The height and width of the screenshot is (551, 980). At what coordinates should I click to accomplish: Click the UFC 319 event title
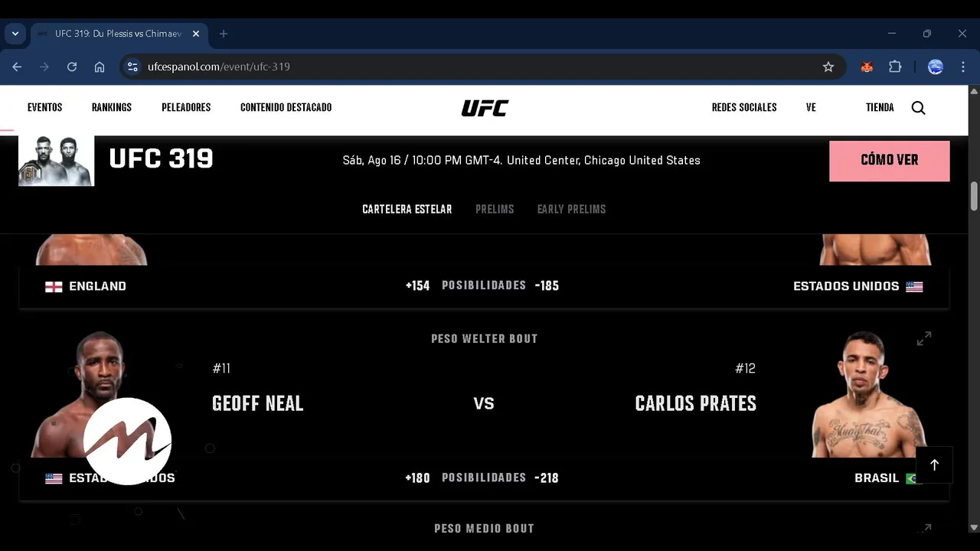pos(161,159)
